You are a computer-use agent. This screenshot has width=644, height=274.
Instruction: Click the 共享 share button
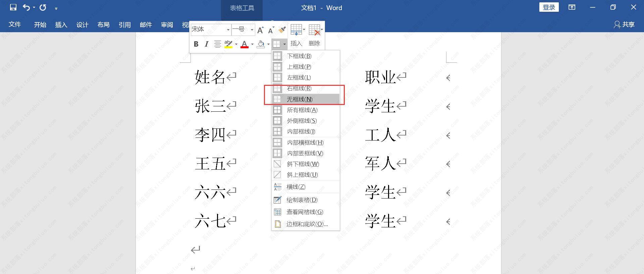[624, 24]
